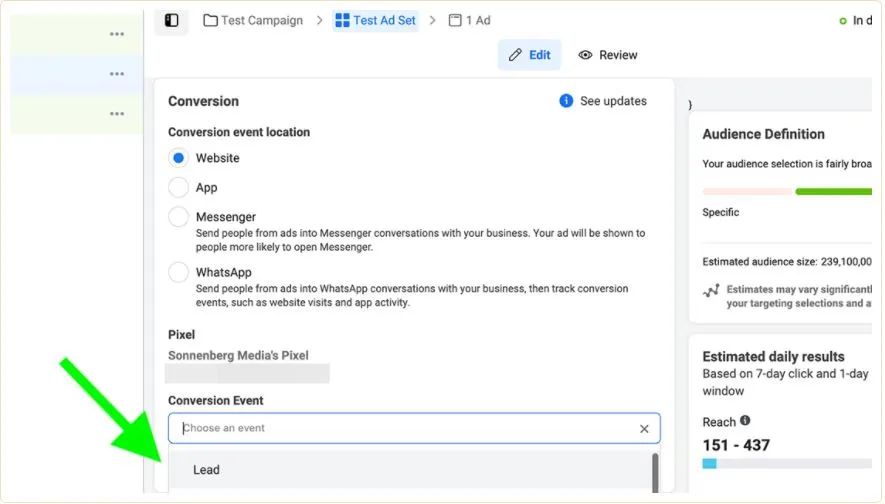Open the second row's three-dot menu
This screenshot has height=504, width=885.
pos(117,74)
